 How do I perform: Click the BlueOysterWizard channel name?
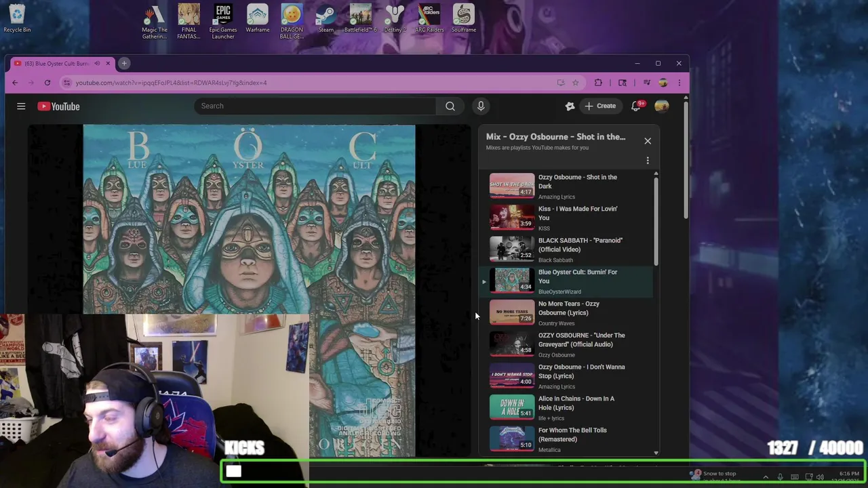(x=559, y=291)
